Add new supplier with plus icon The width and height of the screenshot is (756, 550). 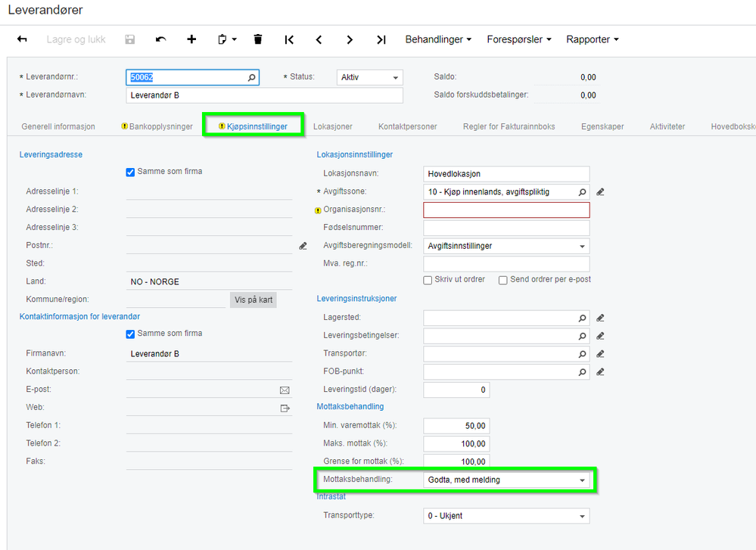pyautogui.click(x=191, y=39)
